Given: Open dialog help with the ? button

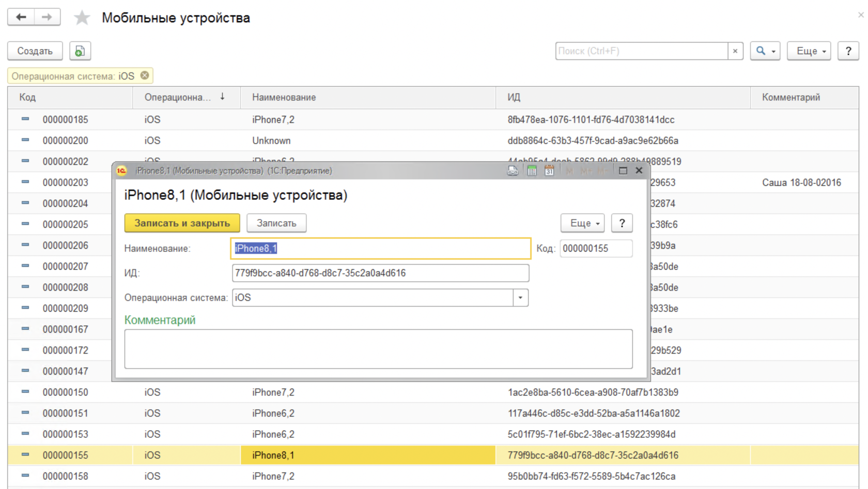Looking at the screenshot, I should (x=622, y=223).
